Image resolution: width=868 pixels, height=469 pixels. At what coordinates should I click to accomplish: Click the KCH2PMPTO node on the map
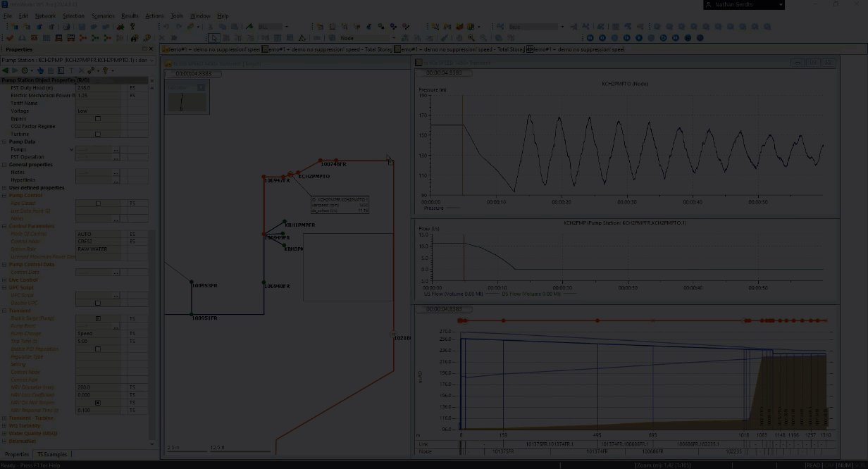[299, 172]
